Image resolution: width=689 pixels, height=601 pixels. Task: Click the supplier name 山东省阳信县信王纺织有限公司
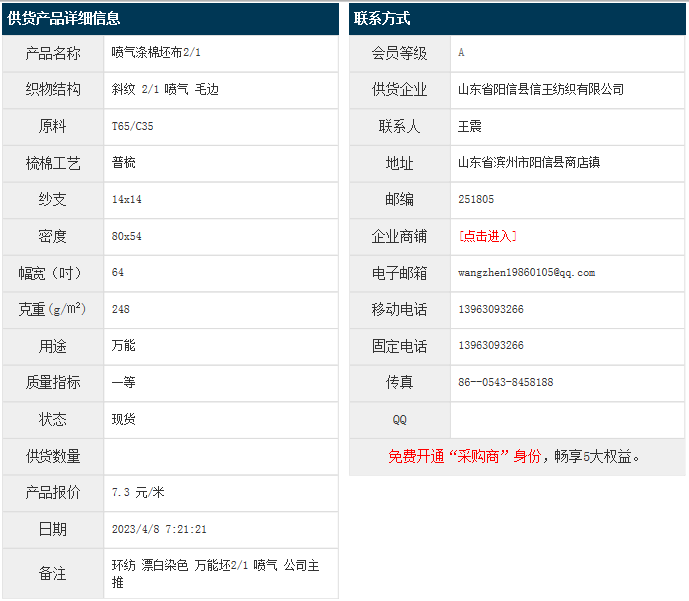click(x=540, y=90)
